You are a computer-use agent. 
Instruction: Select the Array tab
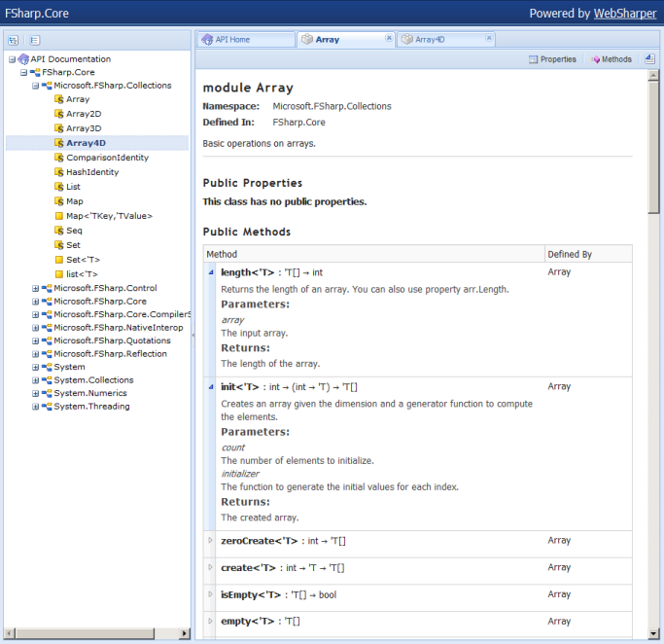[346, 40]
